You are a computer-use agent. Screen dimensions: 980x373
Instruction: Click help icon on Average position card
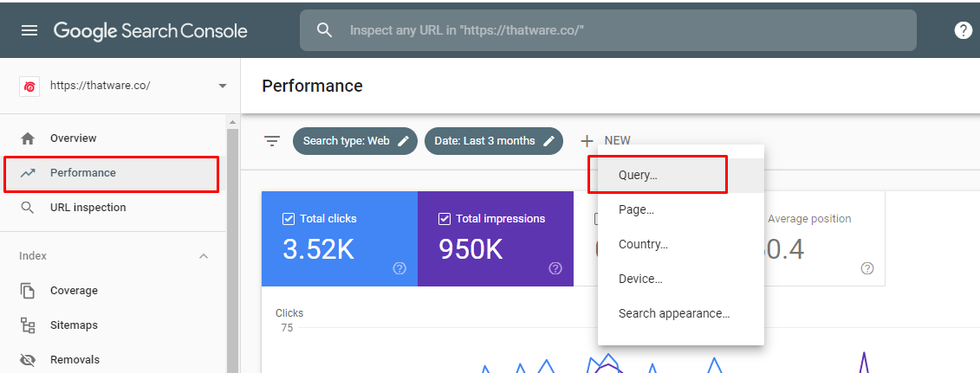(866, 268)
